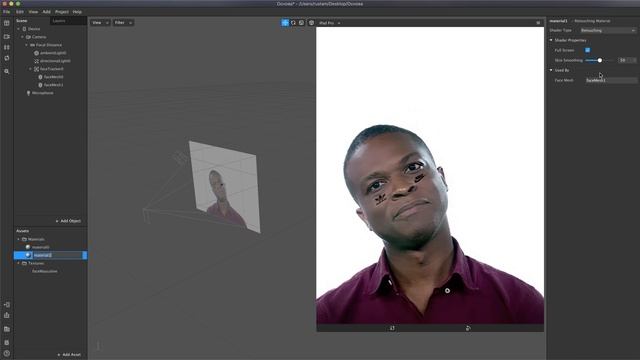Select the faceMask texture asset
640x360 pixels.
pos(44,271)
